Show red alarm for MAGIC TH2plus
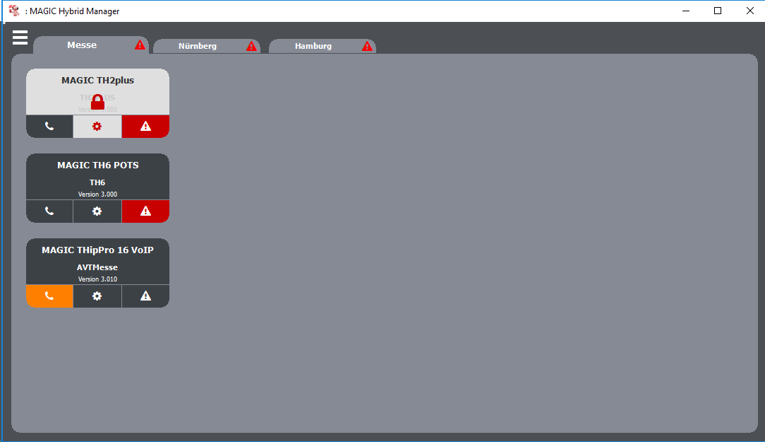This screenshot has height=442, width=765. 145,126
